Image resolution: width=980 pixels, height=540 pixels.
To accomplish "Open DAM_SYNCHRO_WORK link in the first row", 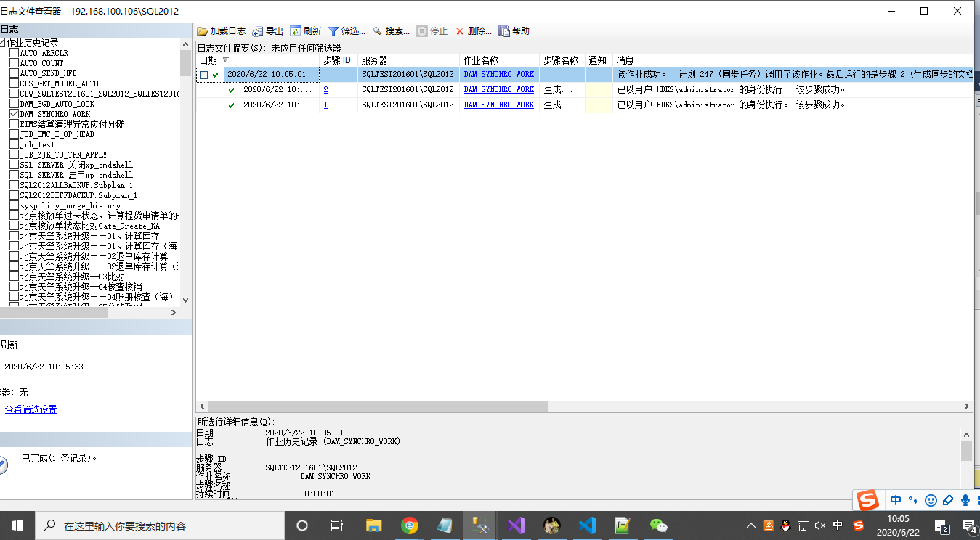I will click(499, 75).
